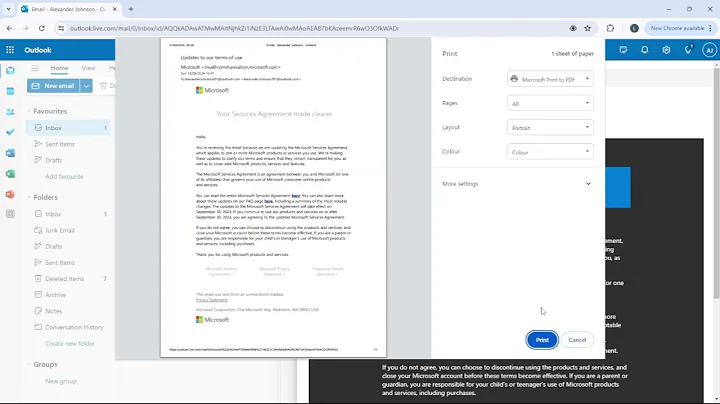Open the To Do checkmark icon
720x404 pixels.
pos(10,132)
